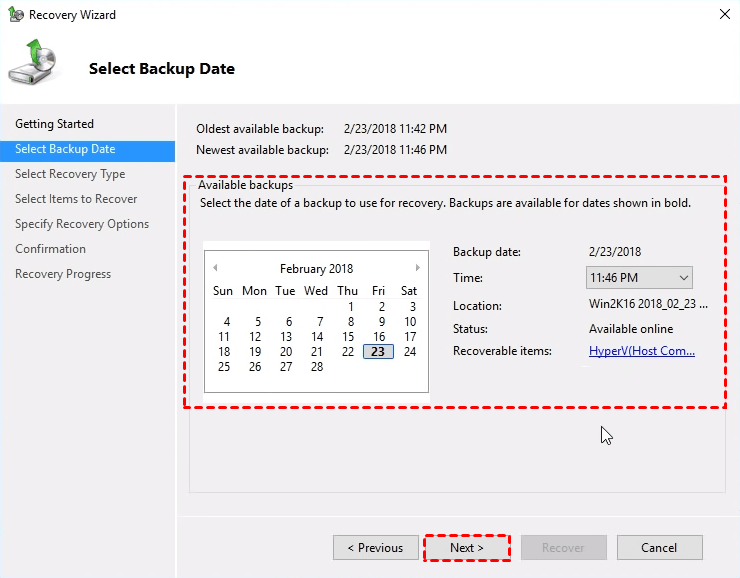The height and width of the screenshot is (578, 740).
Task: Select February 23 in the calendar
Action: click(378, 352)
